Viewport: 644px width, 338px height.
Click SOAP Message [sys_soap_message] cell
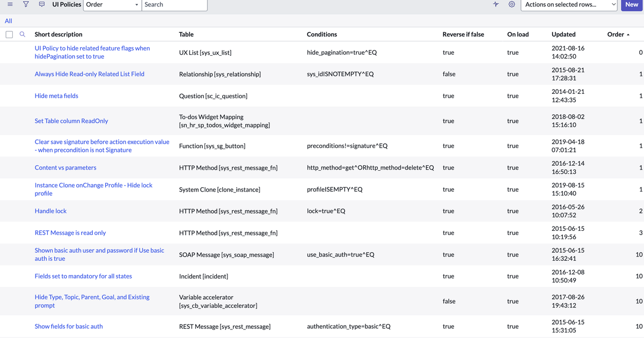(226, 254)
